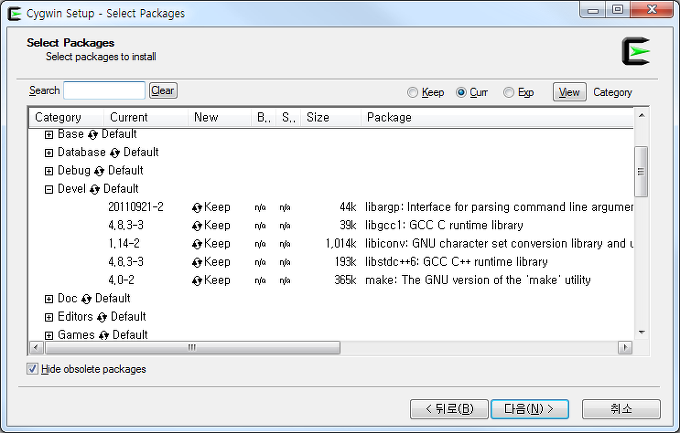Toggle the B.. column n/a cell for libgcc1
This screenshot has height=433, width=680.
point(260,226)
